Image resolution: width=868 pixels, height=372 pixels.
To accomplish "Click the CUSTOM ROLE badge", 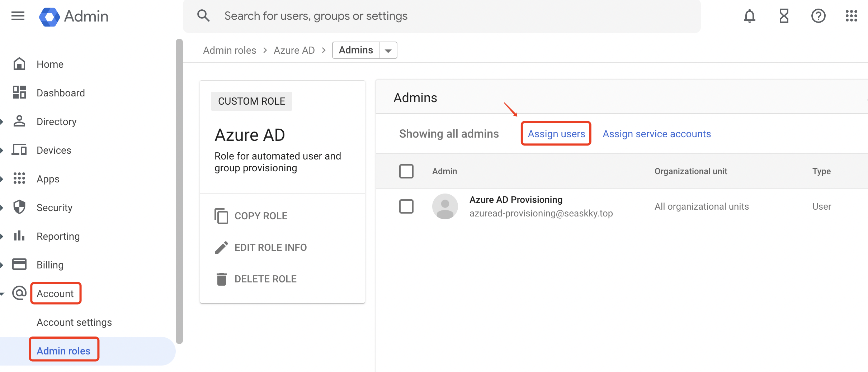I will click(251, 101).
